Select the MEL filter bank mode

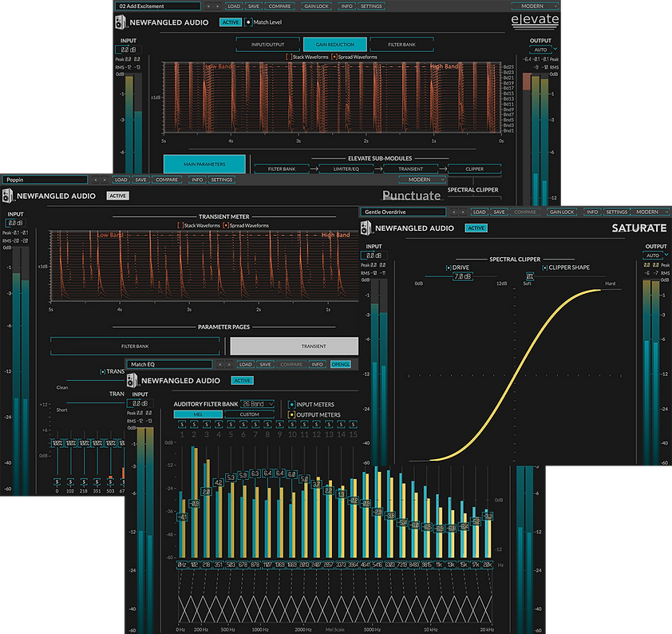point(198,414)
